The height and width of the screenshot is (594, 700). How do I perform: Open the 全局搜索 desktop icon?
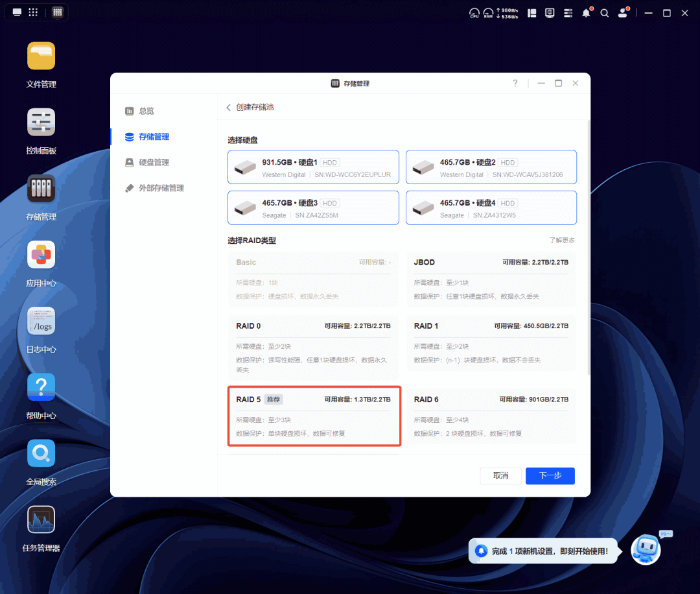pyautogui.click(x=41, y=453)
